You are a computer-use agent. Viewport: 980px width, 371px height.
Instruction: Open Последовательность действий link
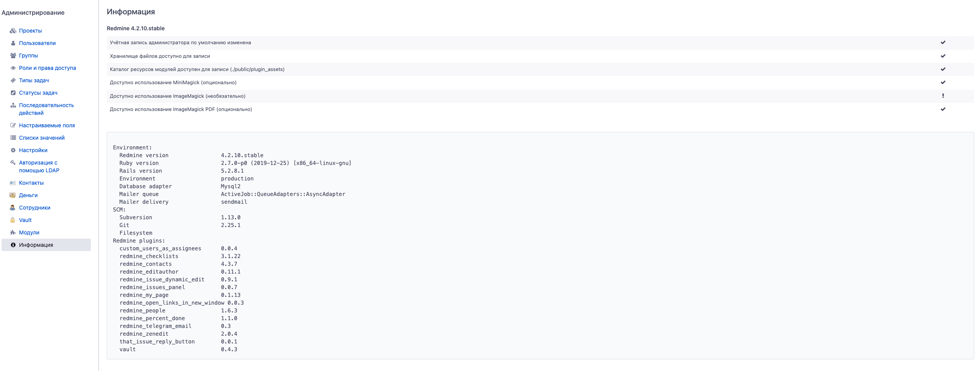[x=46, y=109]
